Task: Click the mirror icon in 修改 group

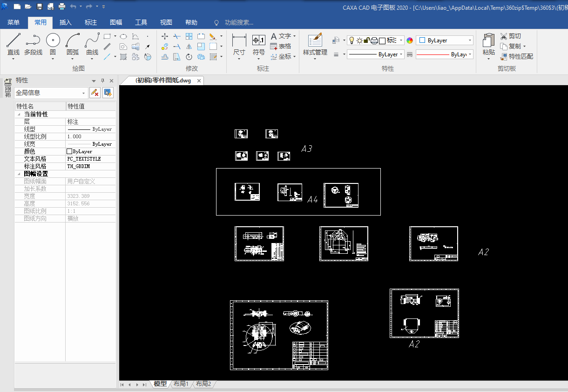Action: click(189, 46)
